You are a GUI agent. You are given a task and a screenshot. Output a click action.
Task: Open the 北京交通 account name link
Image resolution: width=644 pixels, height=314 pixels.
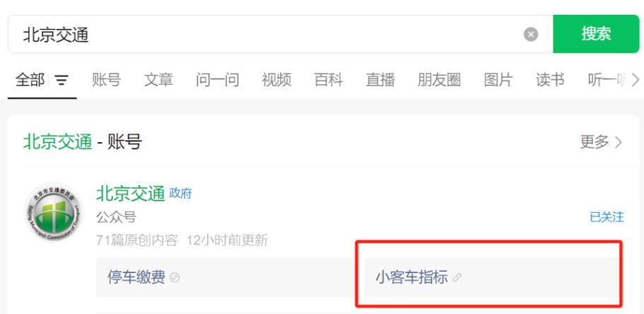(x=131, y=193)
